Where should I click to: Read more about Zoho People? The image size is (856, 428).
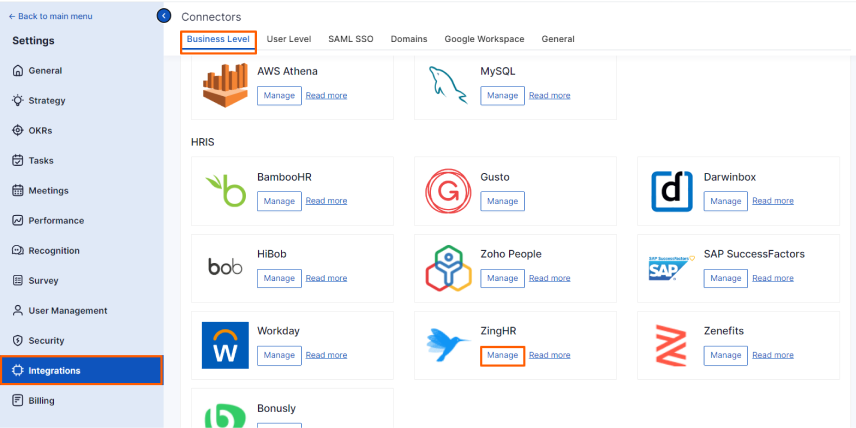point(550,278)
